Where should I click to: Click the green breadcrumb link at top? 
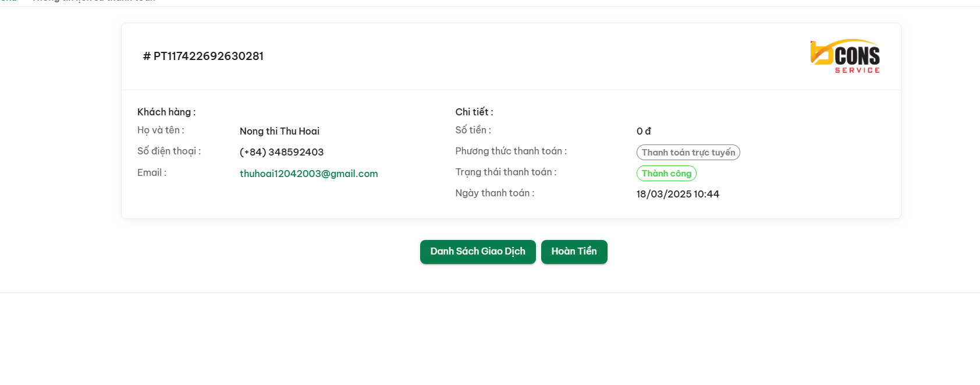8,1
